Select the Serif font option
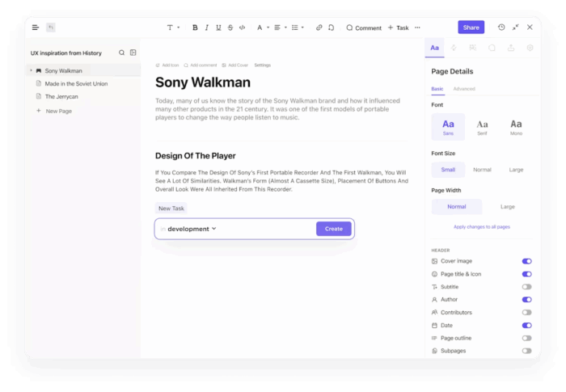The image size is (566, 392). click(x=482, y=126)
